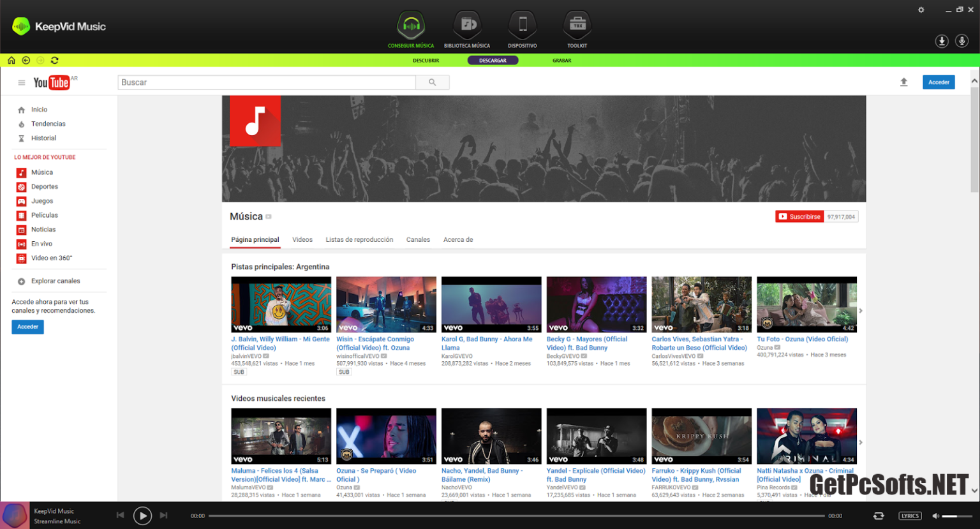Open the Conseguir Música section

[x=411, y=29]
